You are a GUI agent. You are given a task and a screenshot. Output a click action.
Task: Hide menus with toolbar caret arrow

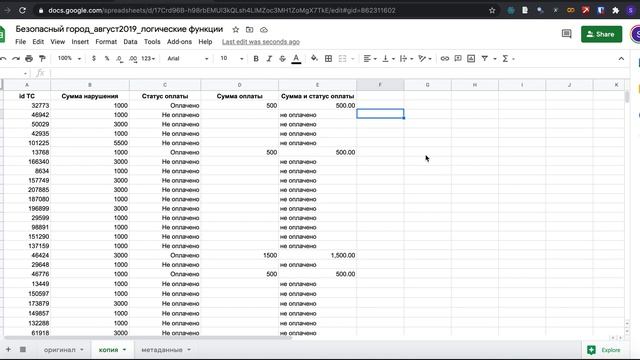click(x=621, y=59)
